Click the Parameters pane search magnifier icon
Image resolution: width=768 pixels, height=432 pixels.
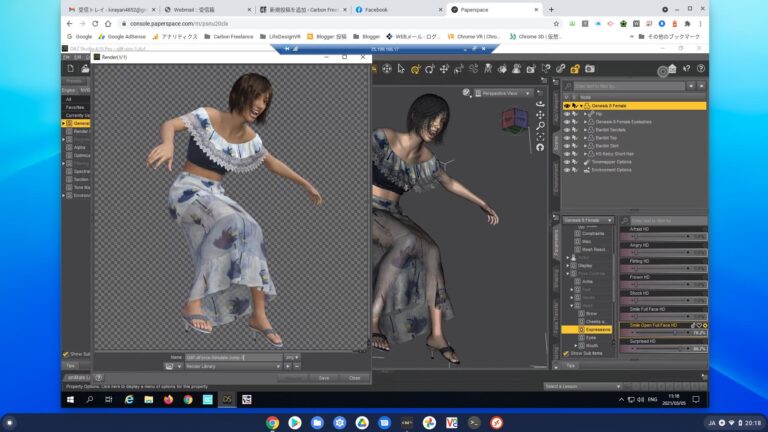pyautogui.click(x=625, y=221)
